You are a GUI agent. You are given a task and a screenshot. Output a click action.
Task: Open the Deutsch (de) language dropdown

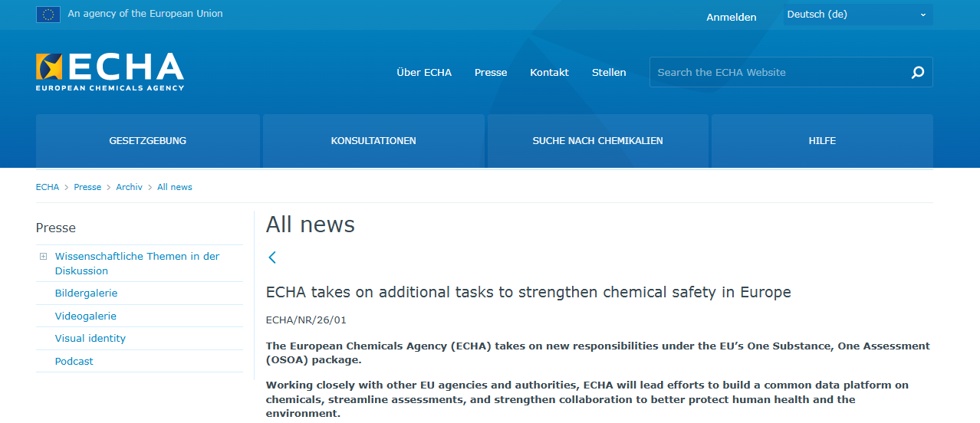click(x=857, y=15)
